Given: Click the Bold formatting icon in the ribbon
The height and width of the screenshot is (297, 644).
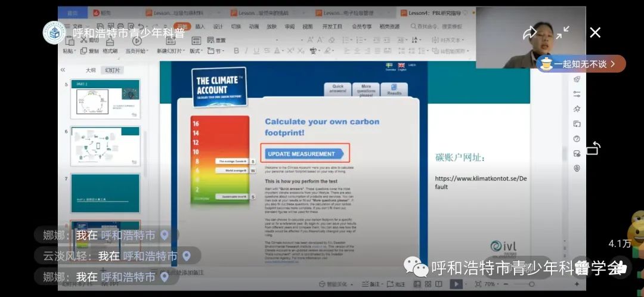Looking at the screenshot, I should 236,51.
